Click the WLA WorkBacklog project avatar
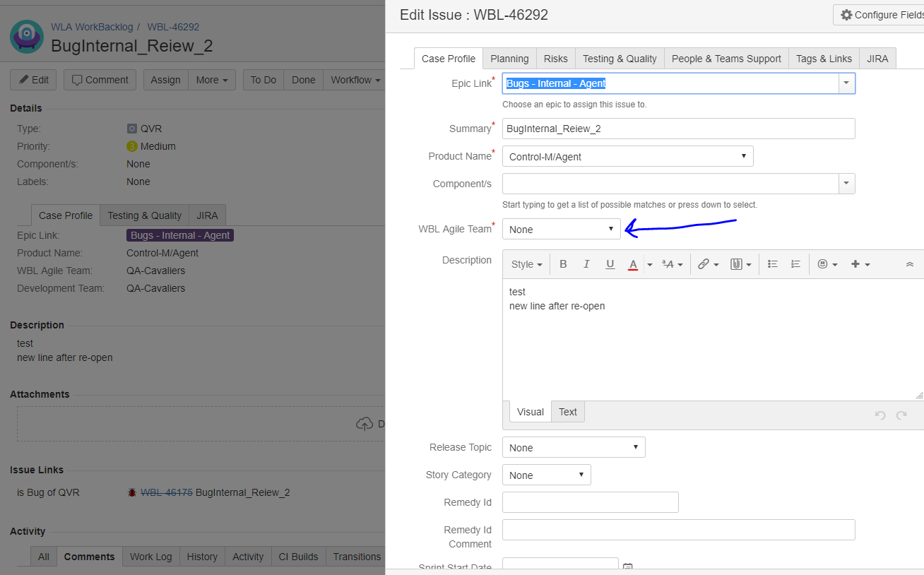The height and width of the screenshot is (575, 924). [27, 37]
